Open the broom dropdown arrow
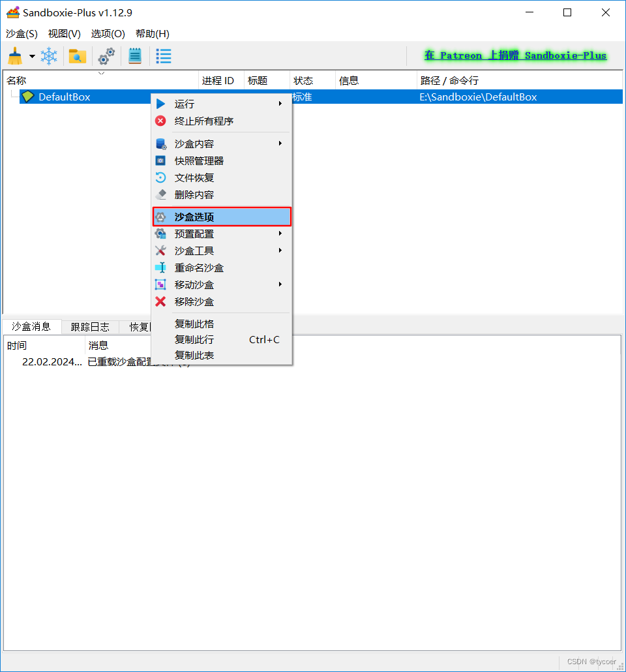This screenshot has width=626, height=672. [x=31, y=56]
